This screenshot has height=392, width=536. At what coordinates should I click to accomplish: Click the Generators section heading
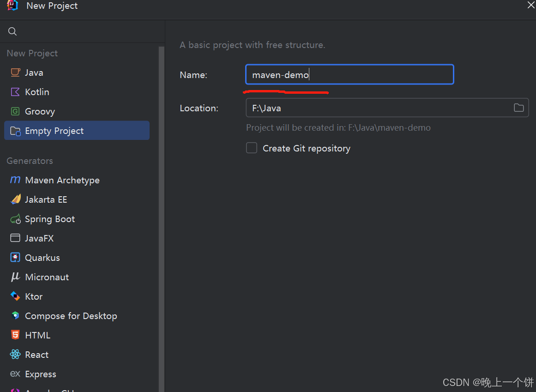click(30, 161)
